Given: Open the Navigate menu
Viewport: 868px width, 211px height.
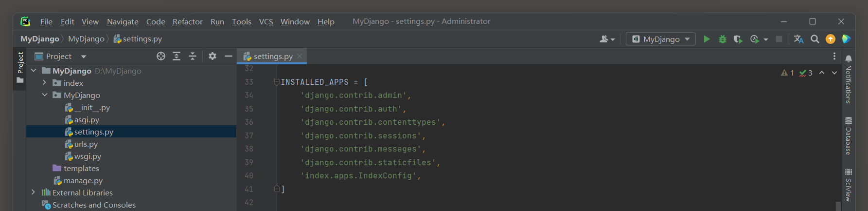Looking at the screenshot, I should tap(123, 21).
